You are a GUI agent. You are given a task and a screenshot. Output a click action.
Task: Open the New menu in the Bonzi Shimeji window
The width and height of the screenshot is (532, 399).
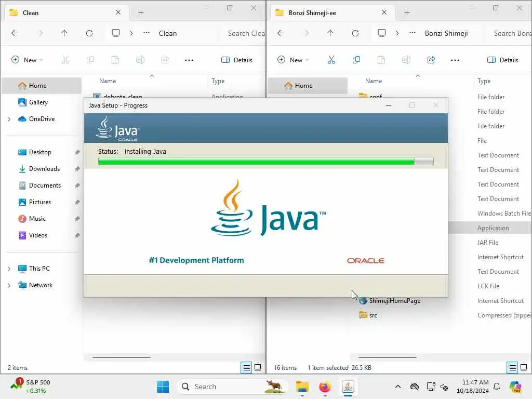click(x=293, y=60)
